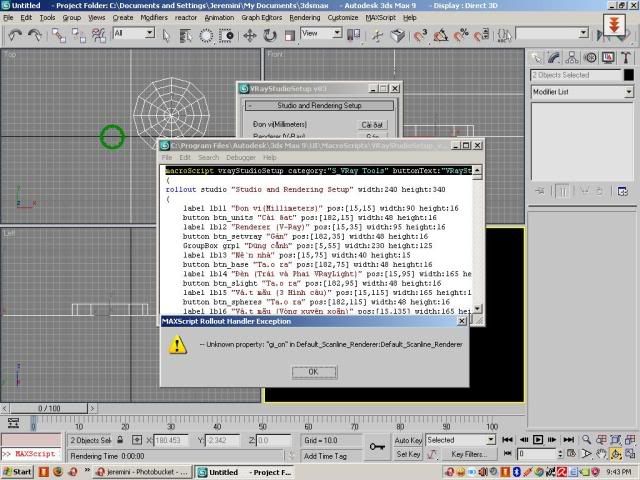Expand the Modifier List dropdown
The height and width of the screenshot is (480, 640).
(x=629, y=92)
